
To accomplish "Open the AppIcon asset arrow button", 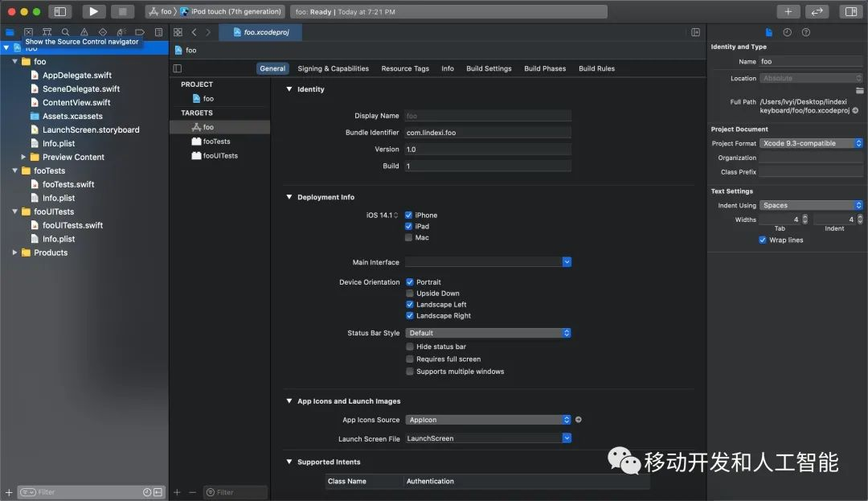I will [579, 420].
